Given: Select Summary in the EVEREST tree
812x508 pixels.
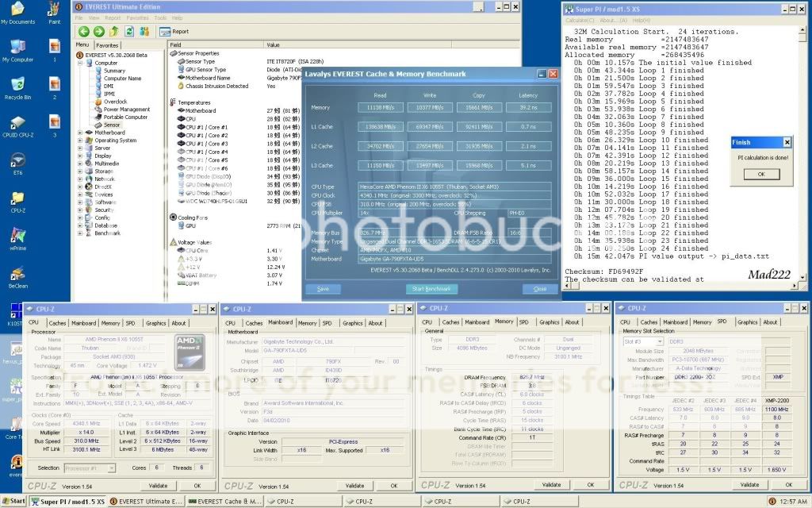Looking at the screenshot, I should coord(114,71).
